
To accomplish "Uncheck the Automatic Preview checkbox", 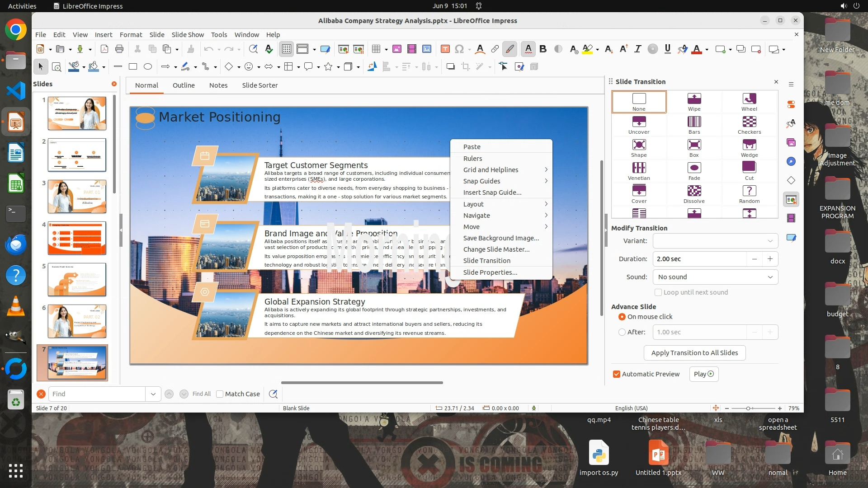I will 617,374.
